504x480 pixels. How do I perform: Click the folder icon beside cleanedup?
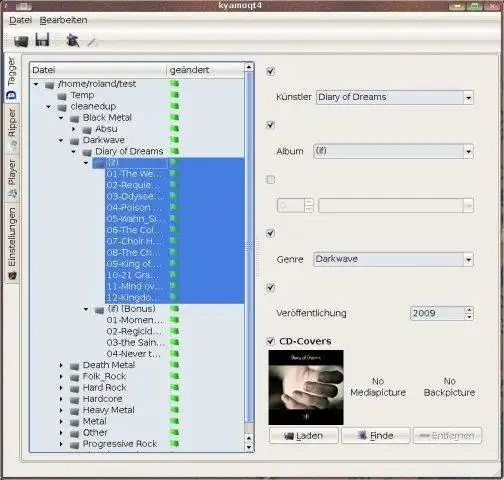tap(62, 107)
